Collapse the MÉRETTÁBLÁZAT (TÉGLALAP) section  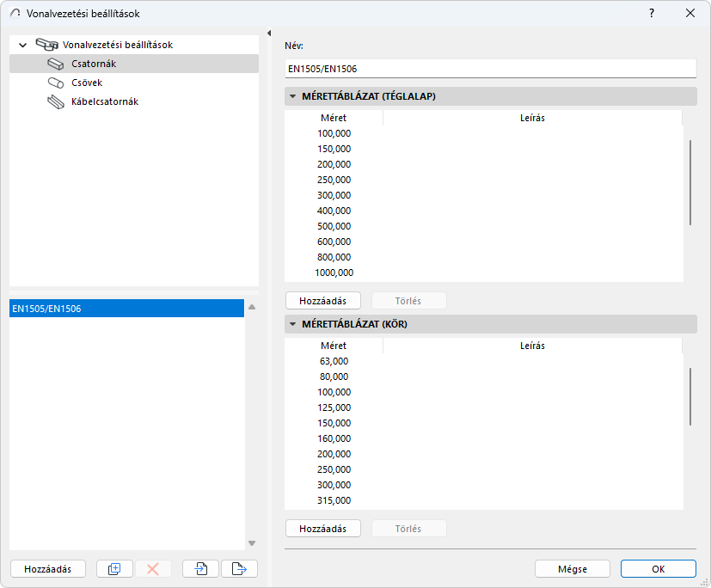[293, 97]
